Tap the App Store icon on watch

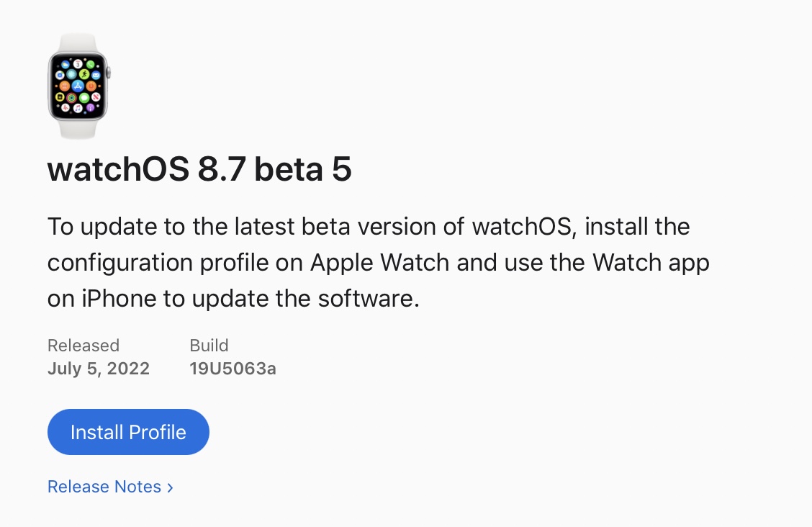pos(78,86)
